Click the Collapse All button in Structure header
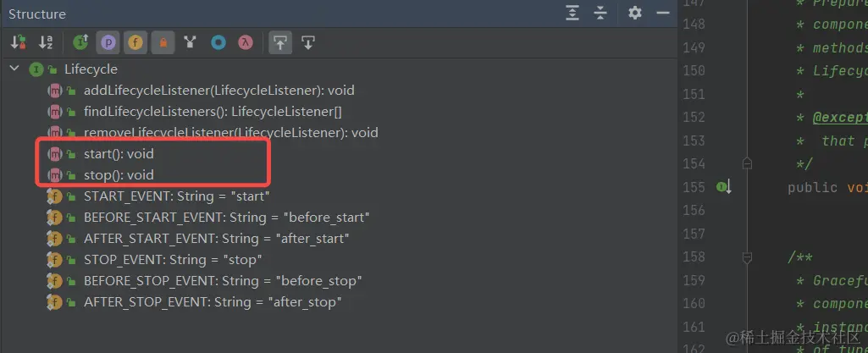This screenshot has height=353, width=868. click(600, 13)
